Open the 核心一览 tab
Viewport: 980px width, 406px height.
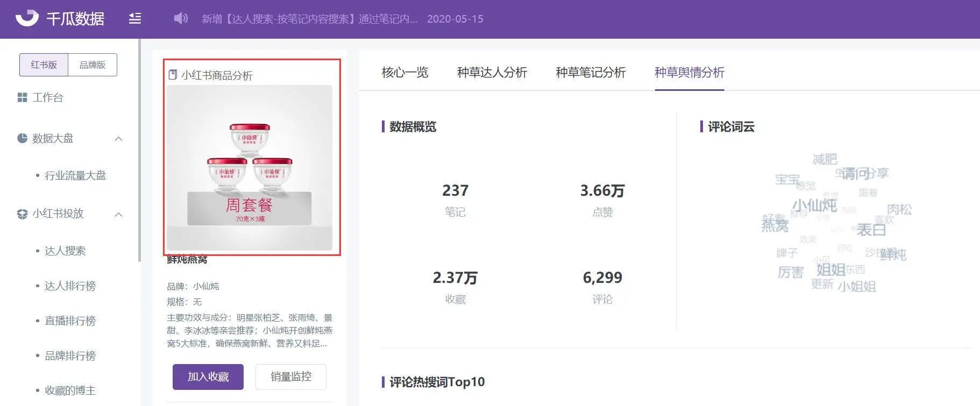[x=405, y=72]
